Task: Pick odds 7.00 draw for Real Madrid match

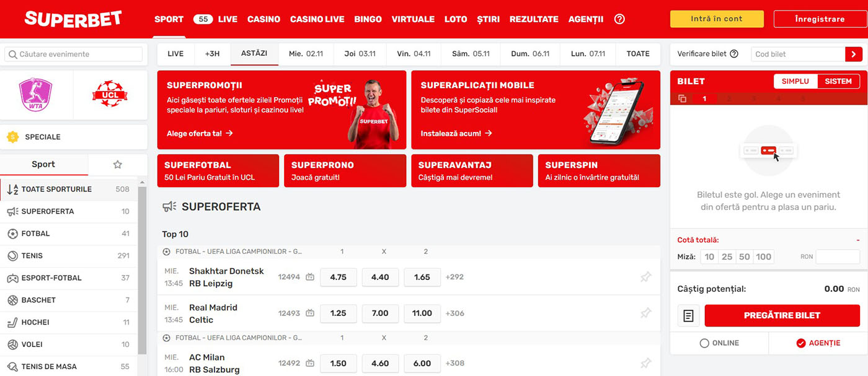Action: point(380,313)
